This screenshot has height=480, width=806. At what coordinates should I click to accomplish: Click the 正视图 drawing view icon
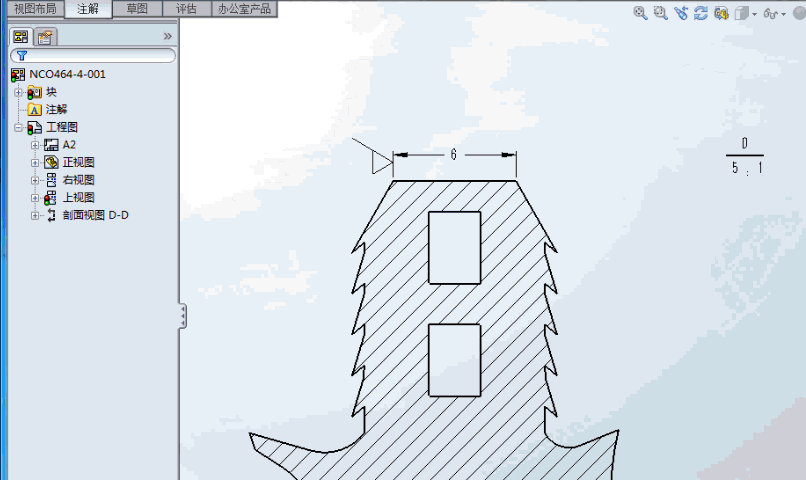click(51, 163)
